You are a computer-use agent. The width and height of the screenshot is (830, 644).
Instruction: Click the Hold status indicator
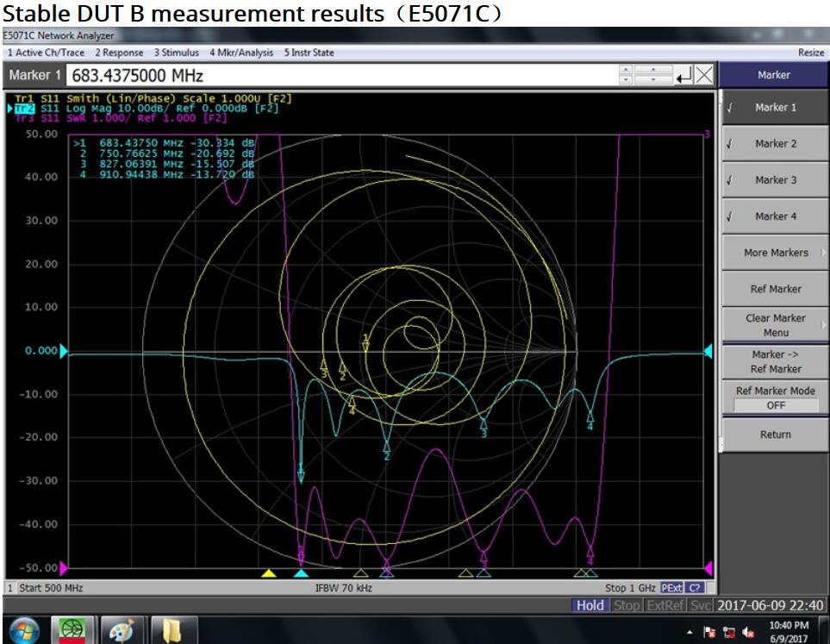pos(590,605)
